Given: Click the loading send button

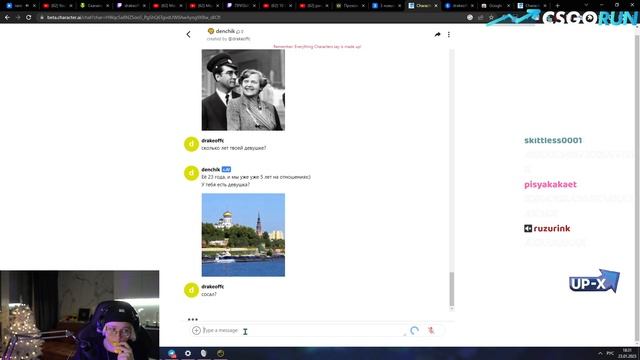Looking at the screenshot, I should 414,331.
